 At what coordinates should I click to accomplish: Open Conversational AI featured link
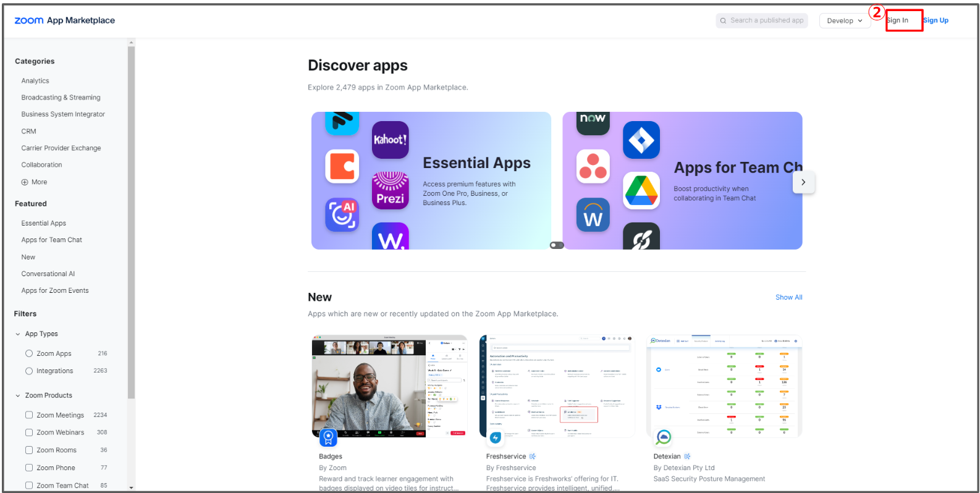[48, 274]
